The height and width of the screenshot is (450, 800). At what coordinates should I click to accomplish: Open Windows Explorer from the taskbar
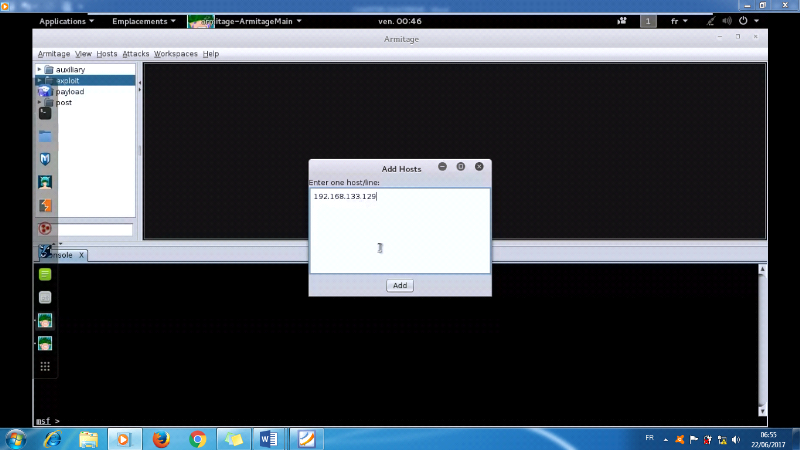(x=88, y=439)
